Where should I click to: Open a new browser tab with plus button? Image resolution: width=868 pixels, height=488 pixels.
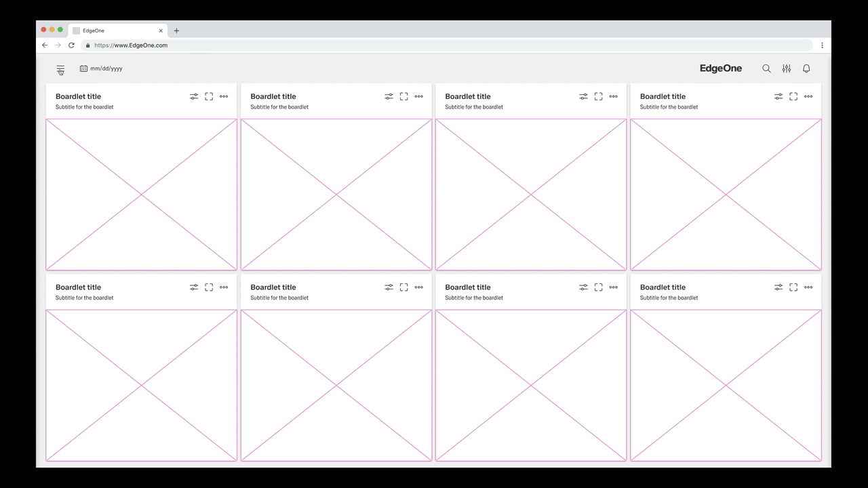tap(176, 30)
